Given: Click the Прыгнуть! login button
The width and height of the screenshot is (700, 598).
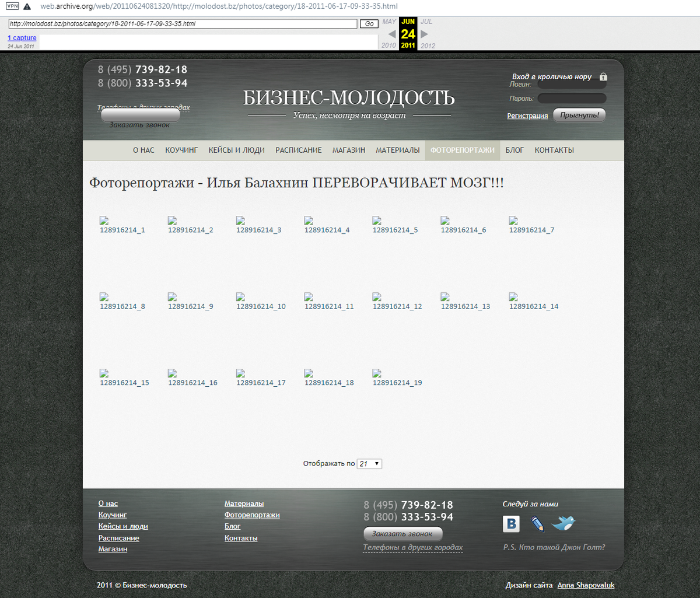Looking at the screenshot, I should pos(579,115).
